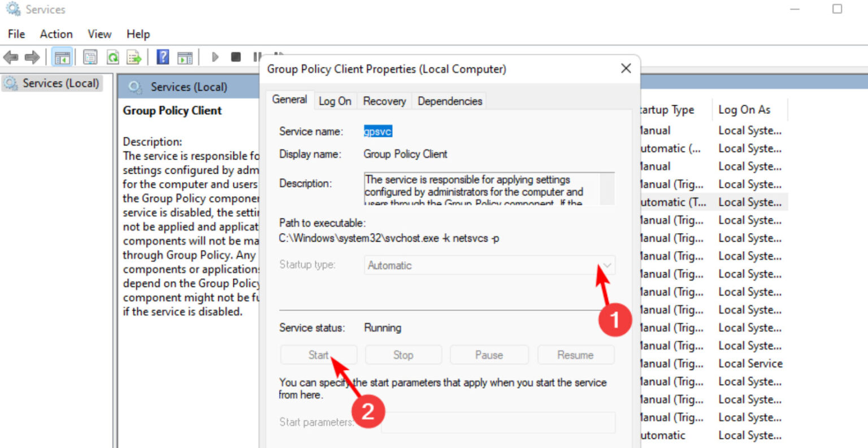Viewport: 868px width, 448px height.
Task: Open the Export List icon
Action: 134,57
